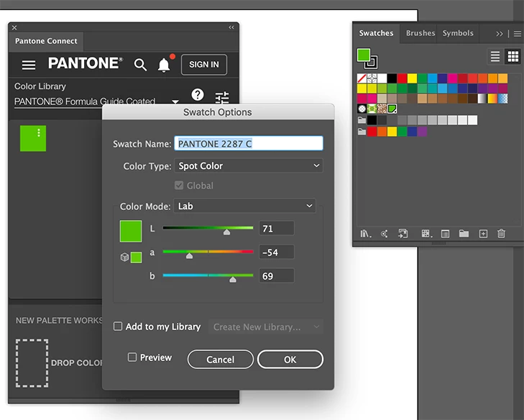The height and width of the screenshot is (420, 524).
Task: Click the L lightness slider handle
Action: click(226, 232)
